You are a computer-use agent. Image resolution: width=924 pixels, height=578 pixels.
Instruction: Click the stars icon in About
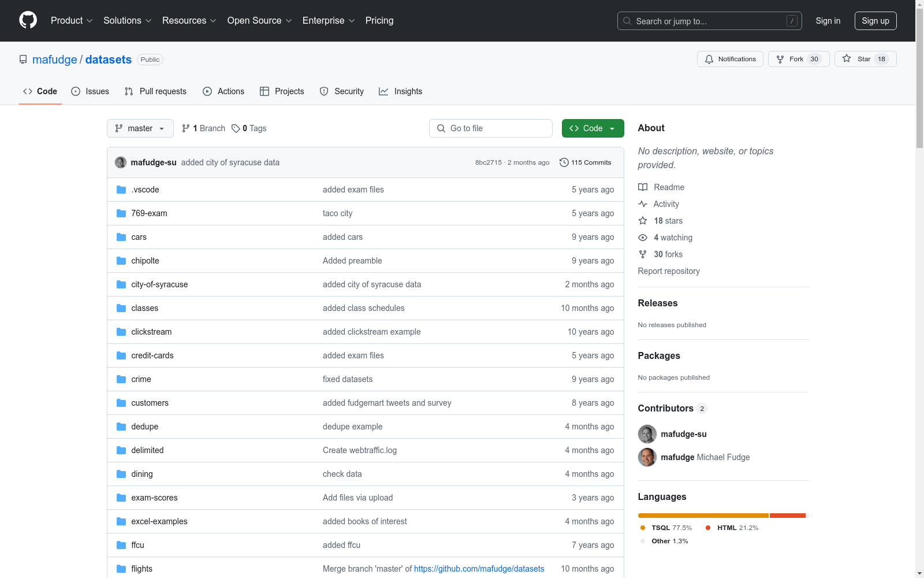pyautogui.click(x=643, y=221)
